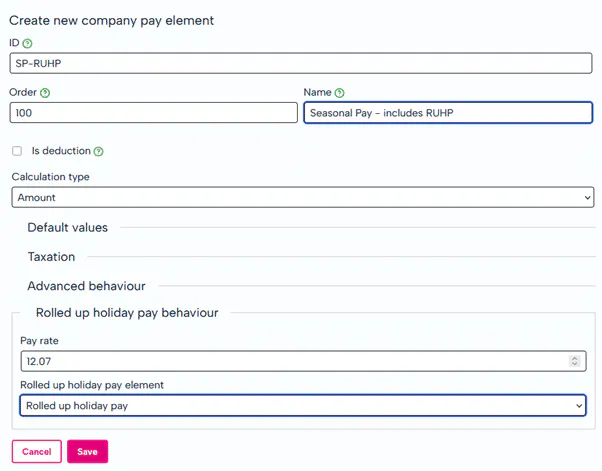
Task: Click the help icon beside ID label
Action: [x=28, y=43]
